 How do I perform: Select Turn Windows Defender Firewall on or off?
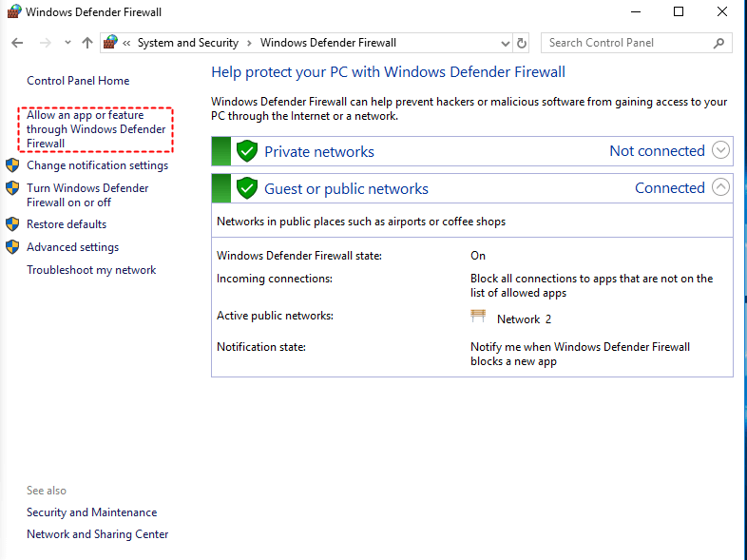point(87,195)
